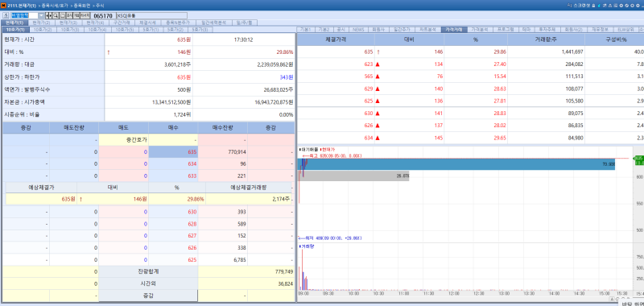Click the 현재가 chart legend label
Viewport: 644px width, 306px height.
pyautogui.click(x=327, y=149)
